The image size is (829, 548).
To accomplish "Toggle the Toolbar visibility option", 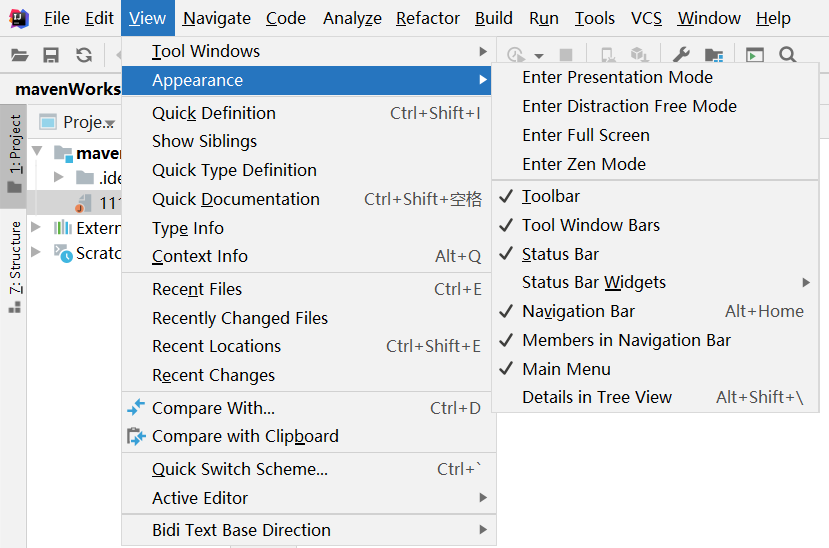I will (x=551, y=196).
